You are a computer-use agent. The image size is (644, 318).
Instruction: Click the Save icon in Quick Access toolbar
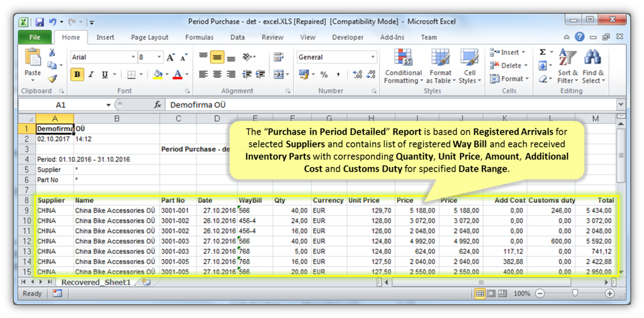39,22
